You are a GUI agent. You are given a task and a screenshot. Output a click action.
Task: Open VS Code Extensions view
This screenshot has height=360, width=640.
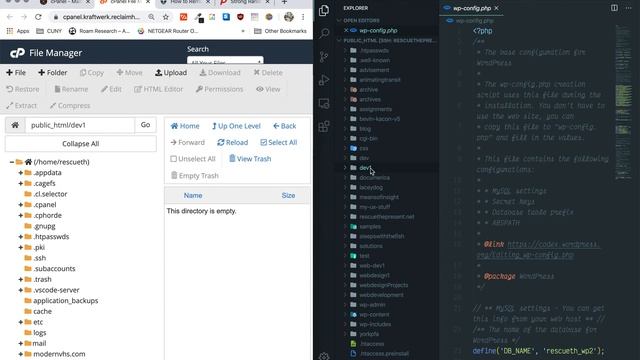(324, 127)
